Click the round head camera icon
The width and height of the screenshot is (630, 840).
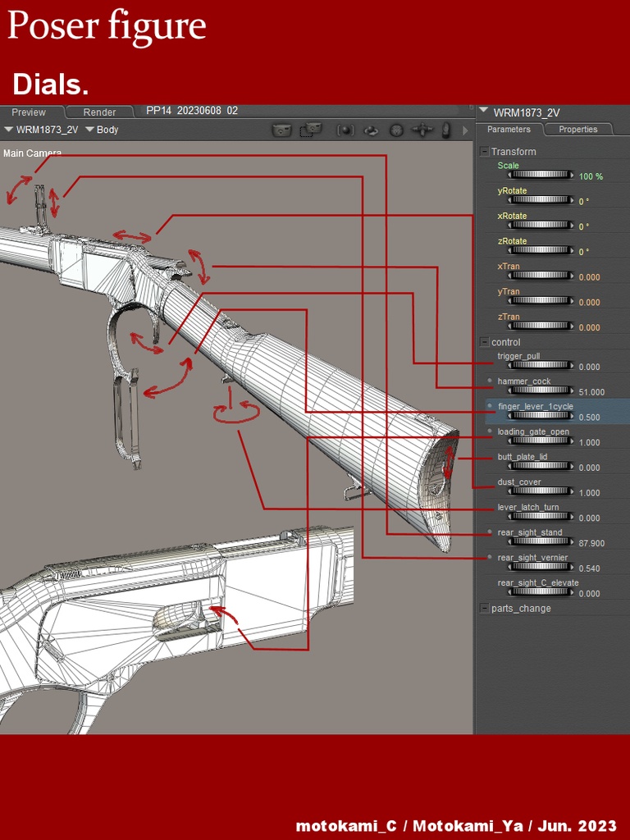coord(396,130)
